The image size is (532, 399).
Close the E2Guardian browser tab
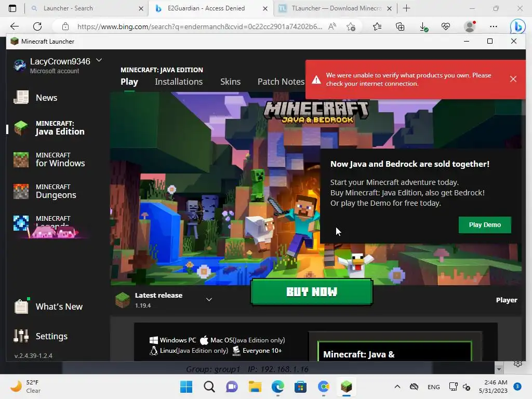pyautogui.click(x=265, y=8)
